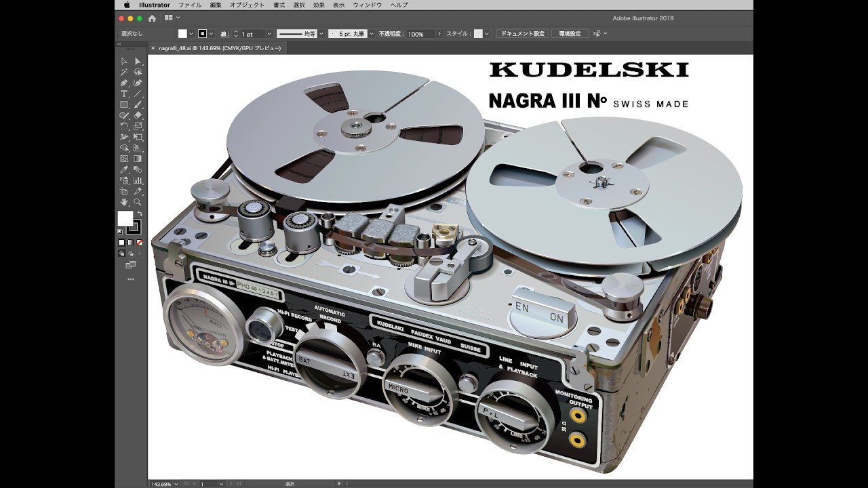Click the 環境設定 button
This screenshot has height=488, width=868.
(570, 33)
